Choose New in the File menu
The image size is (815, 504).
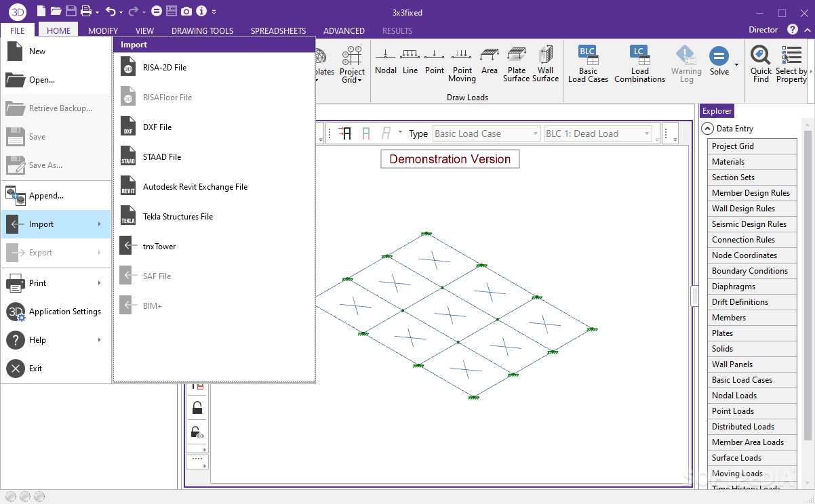[56, 51]
